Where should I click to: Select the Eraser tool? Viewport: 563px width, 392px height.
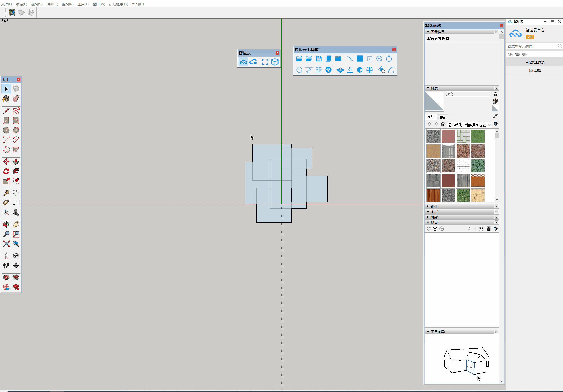click(x=16, y=99)
